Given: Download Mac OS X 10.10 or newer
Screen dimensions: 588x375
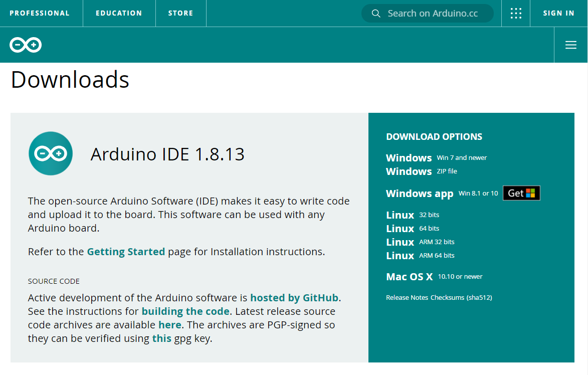Looking at the screenshot, I should [x=434, y=277].
